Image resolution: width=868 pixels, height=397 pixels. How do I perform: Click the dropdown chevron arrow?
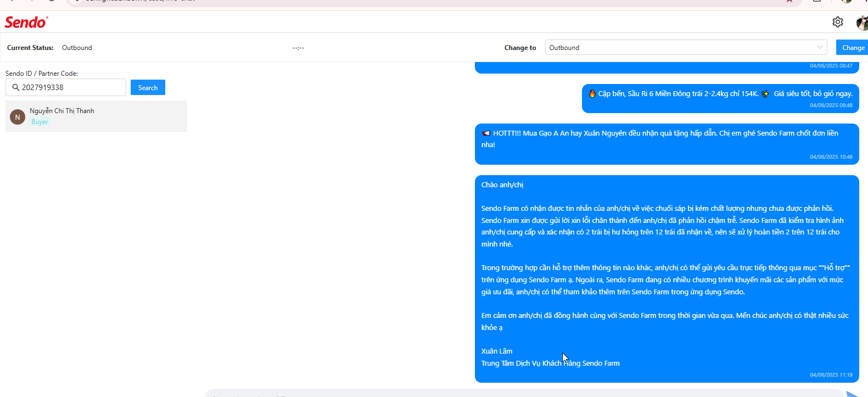click(820, 47)
